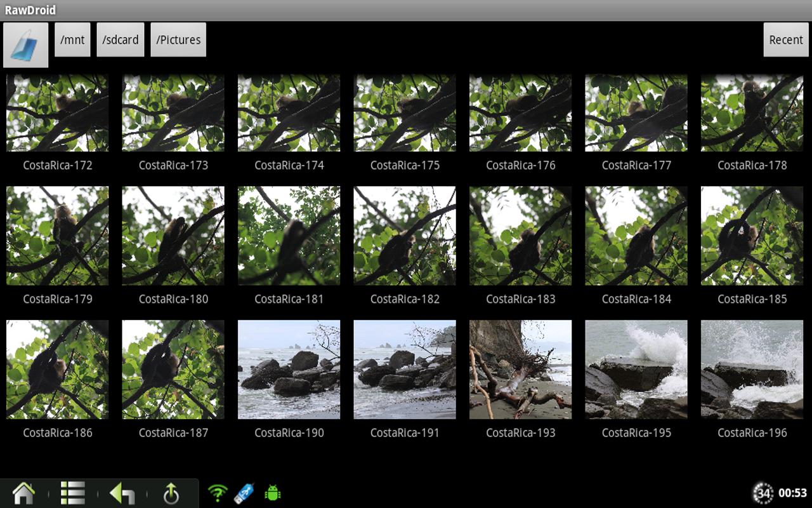
Task: Tap the battery 34 indicator icon
Action: pyautogui.click(x=763, y=493)
